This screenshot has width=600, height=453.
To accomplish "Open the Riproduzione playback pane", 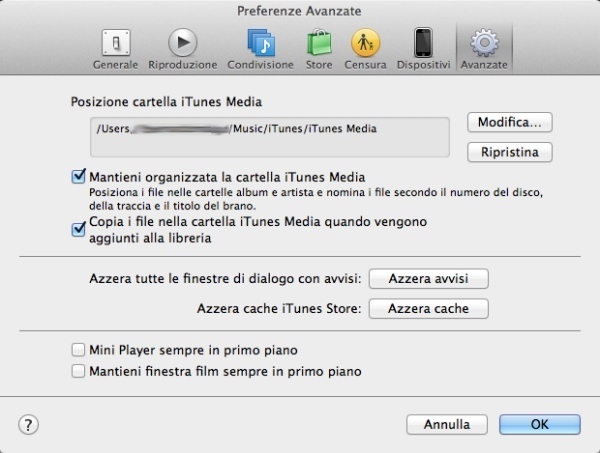I will coord(183,49).
